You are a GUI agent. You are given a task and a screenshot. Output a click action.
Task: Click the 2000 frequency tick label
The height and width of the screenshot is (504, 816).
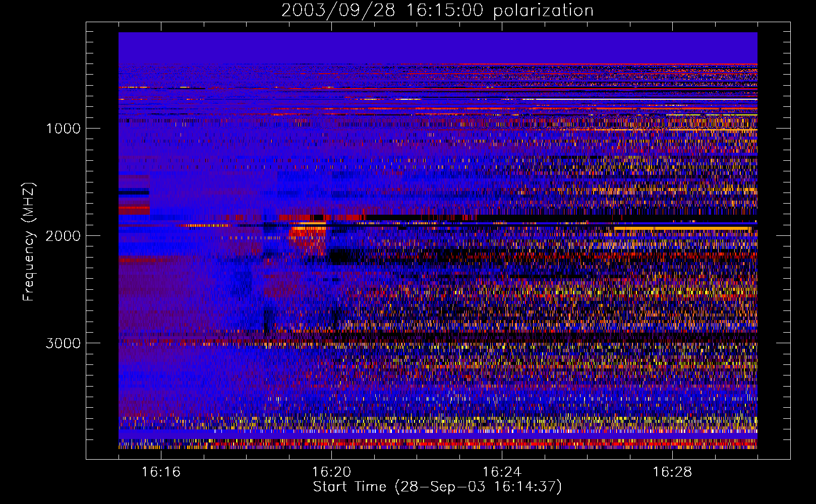tap(63, 236)
